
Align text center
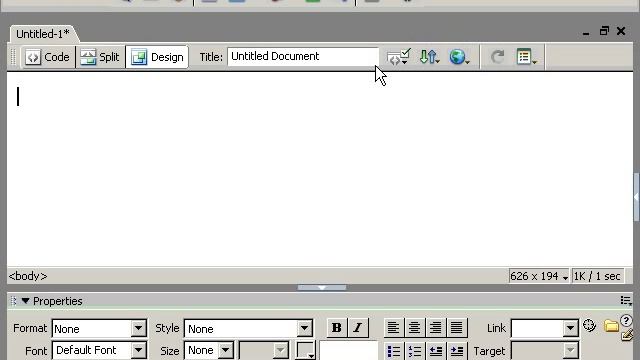[414, 327]
